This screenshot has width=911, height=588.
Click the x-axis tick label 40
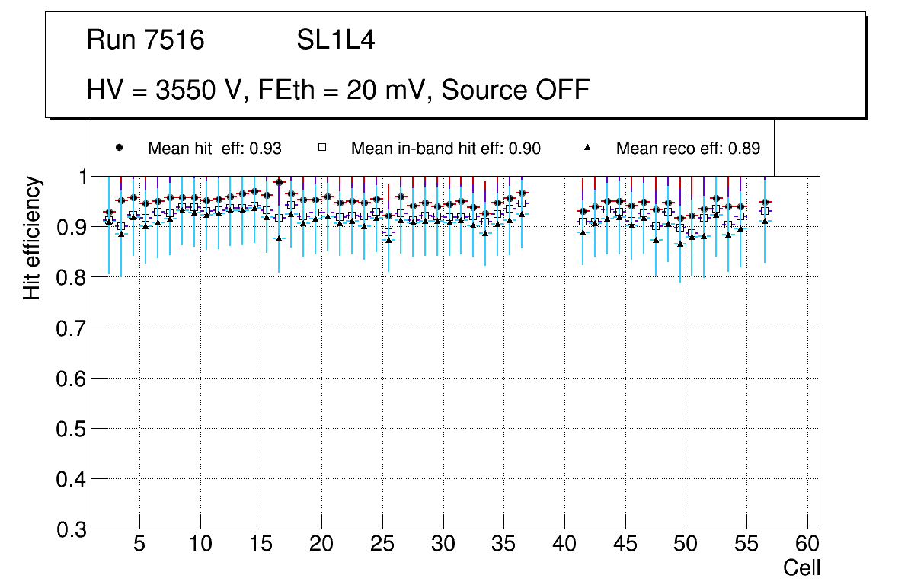pyautogui.click(x=564, y=545)
